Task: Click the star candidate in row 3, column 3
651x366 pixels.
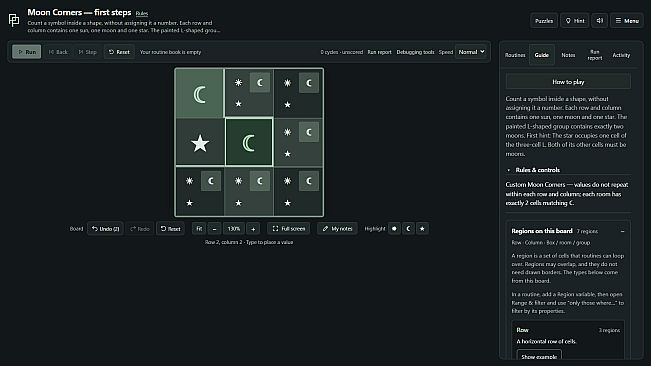Action: pyautogui.click(x=287, y=203)
